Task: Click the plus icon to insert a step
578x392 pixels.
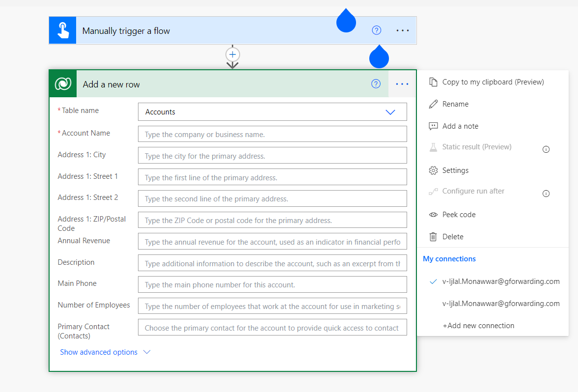Action: [232, 55]
